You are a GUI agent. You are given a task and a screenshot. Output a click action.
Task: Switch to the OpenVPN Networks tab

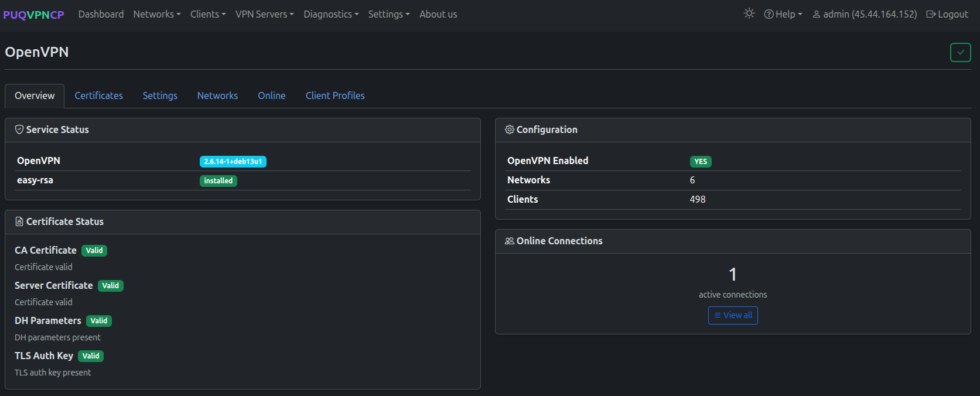pos(217,95)
